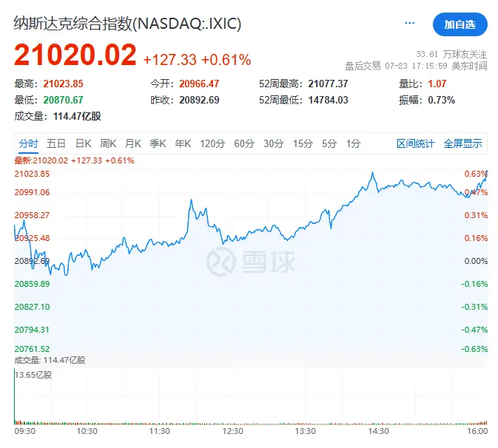Open 区间统计 range statistics
498x448 pixels.
click(x=415, y=143)
